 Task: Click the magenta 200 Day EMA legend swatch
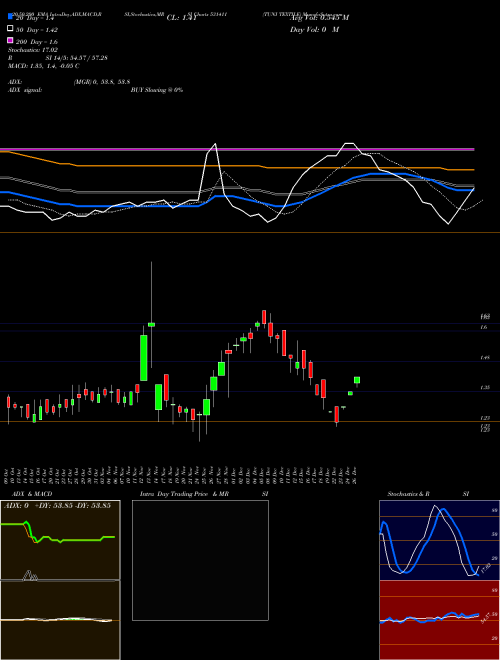pyautogui.click(x=10, y=40)
